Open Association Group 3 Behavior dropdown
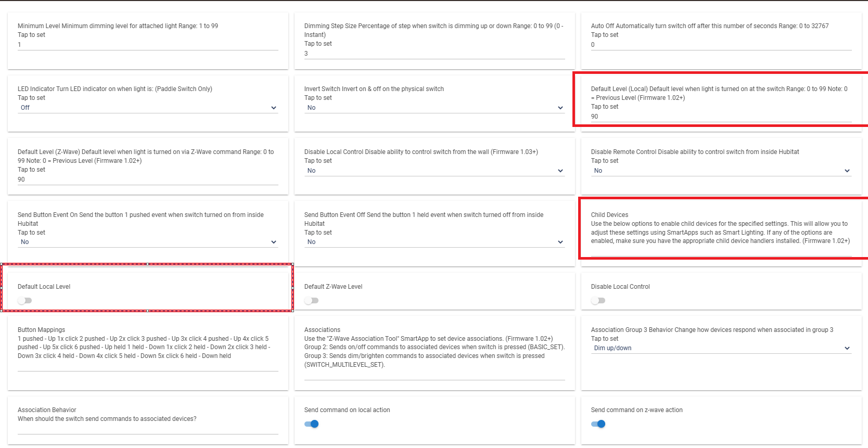Screen dimensions: 868x448 (721, 348)
